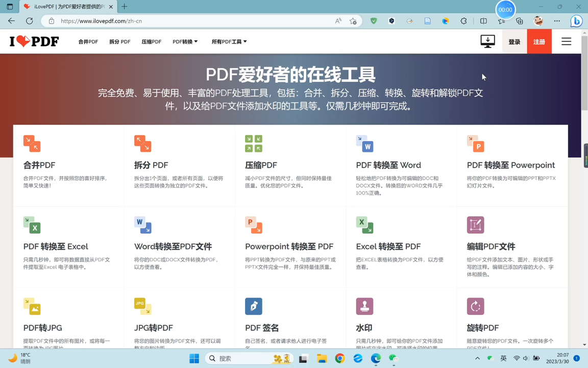This screenshot has height=368, width=588.
Task: Select the 合并PDF merge tool icon
Action: point(32,144)
